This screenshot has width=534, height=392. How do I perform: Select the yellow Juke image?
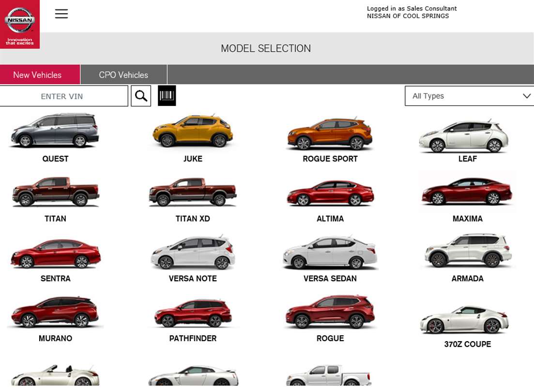193,131
